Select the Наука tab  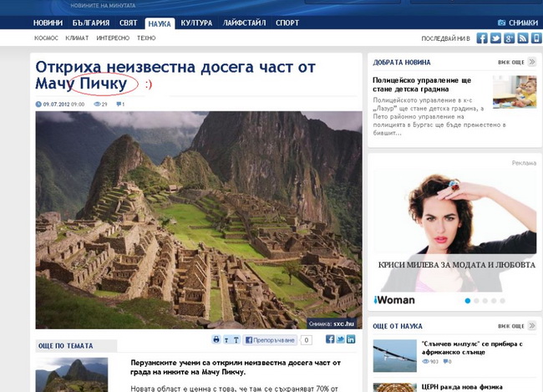point(160,23)
